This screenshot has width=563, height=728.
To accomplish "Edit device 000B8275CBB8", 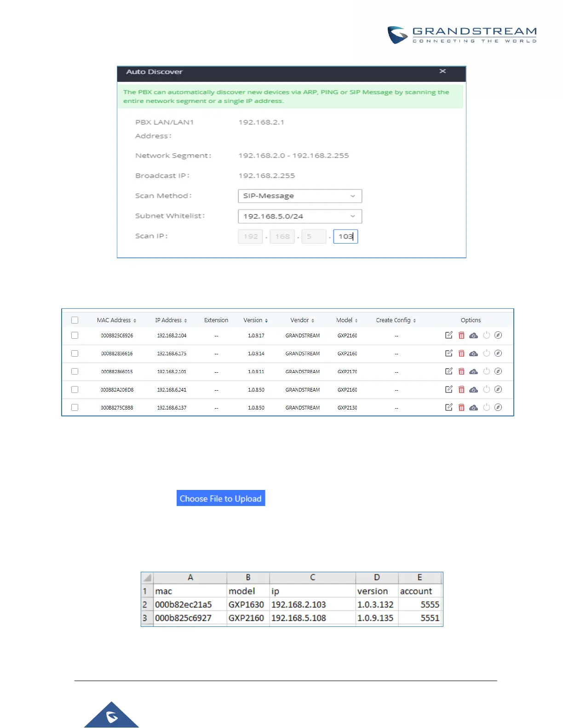I will (449, 407).
